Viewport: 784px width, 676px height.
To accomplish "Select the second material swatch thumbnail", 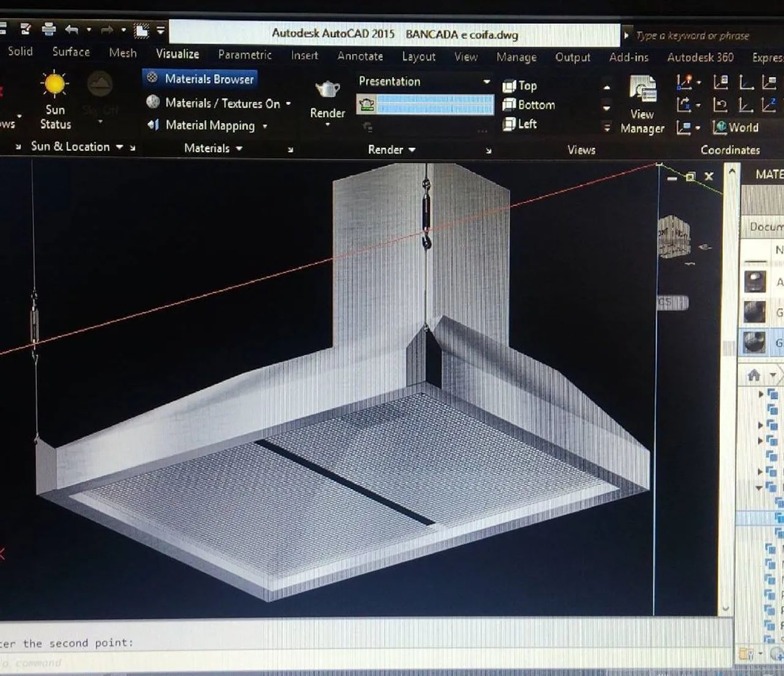I will 755,311.
